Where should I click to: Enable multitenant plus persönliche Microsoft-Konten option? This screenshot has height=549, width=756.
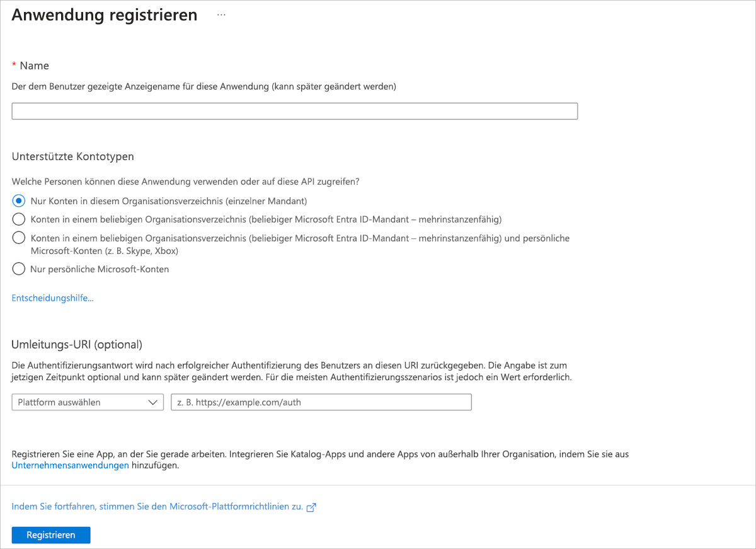18,238
